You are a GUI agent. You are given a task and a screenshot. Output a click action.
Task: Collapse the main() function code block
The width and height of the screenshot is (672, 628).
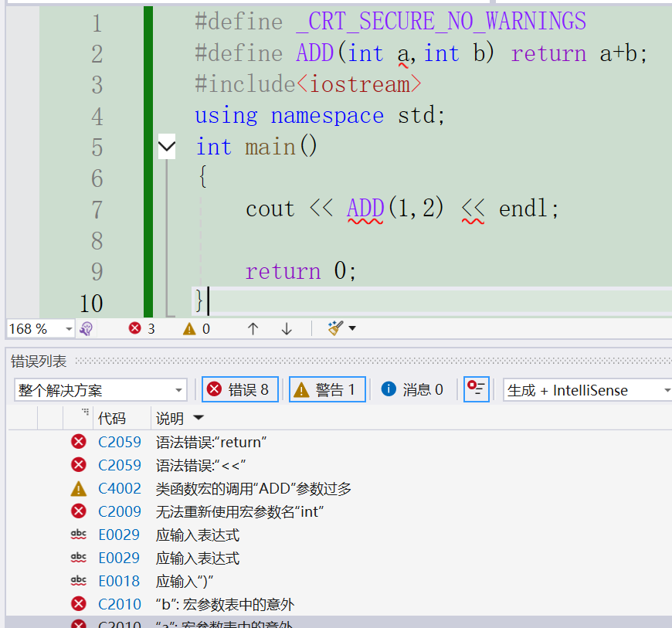coord(166,147)
